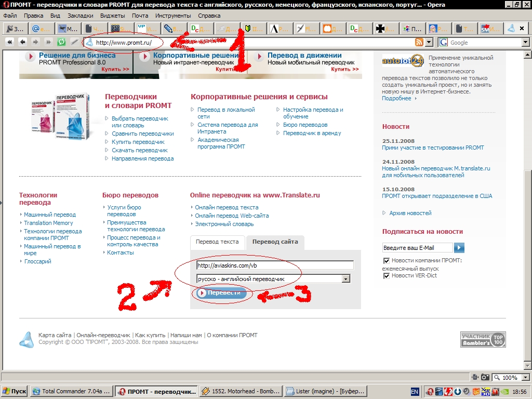Screen dimensions: 532x399
Task: Go back with the Back arrow
Action: point(22,42)
